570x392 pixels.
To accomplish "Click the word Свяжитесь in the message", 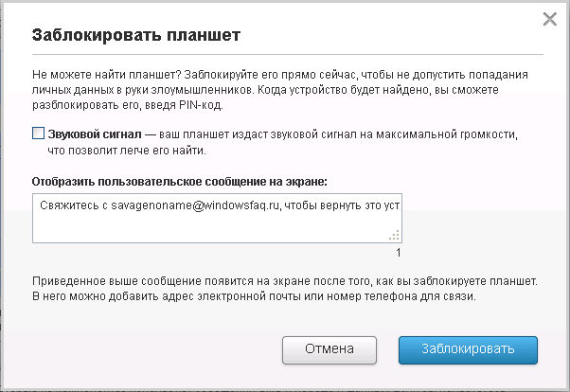I will [70, 203].
